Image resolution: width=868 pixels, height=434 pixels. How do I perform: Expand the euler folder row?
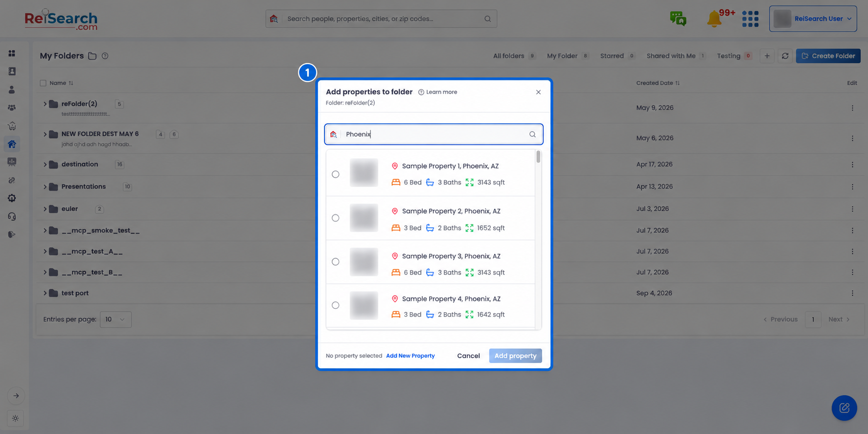(45, 209)
